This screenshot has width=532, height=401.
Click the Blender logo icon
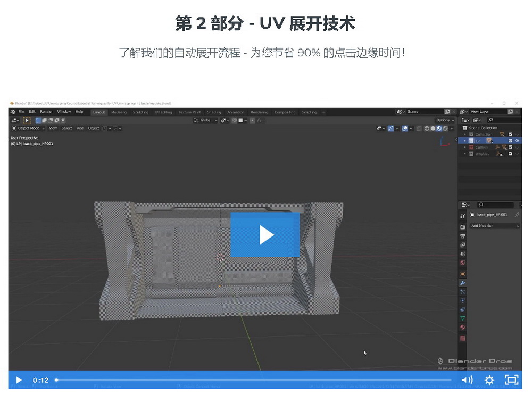point(13,112)
